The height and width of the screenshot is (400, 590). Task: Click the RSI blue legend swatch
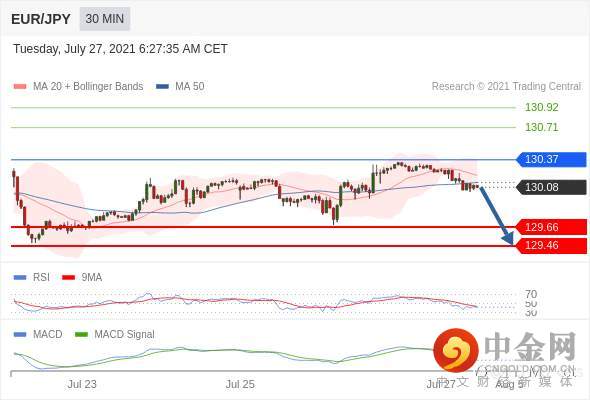coord(20,278)
